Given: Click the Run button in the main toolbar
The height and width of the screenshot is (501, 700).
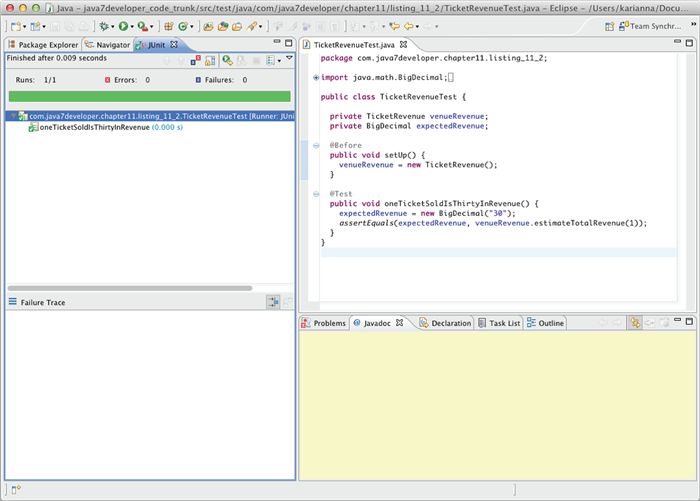Looking at the screenshot, I should coord(124,26).
